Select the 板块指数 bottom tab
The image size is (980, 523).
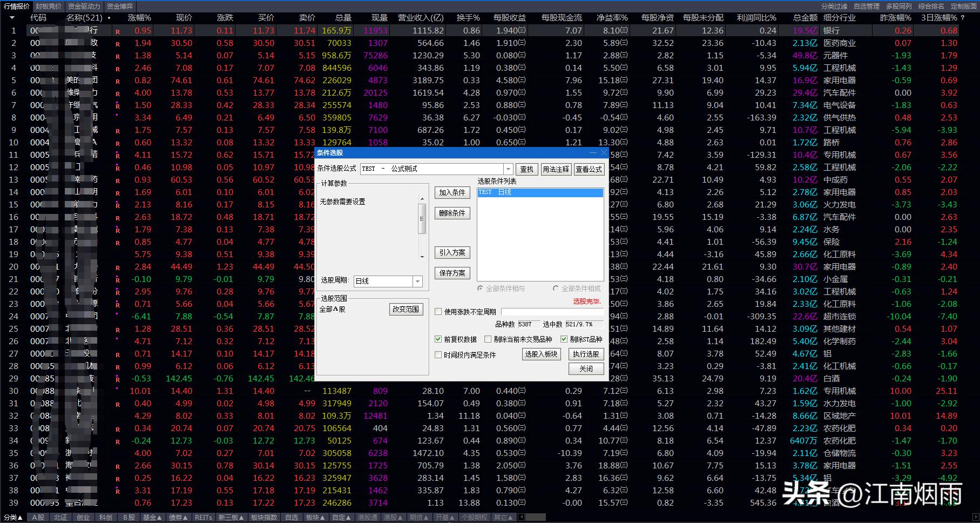[x=263, y=518]
